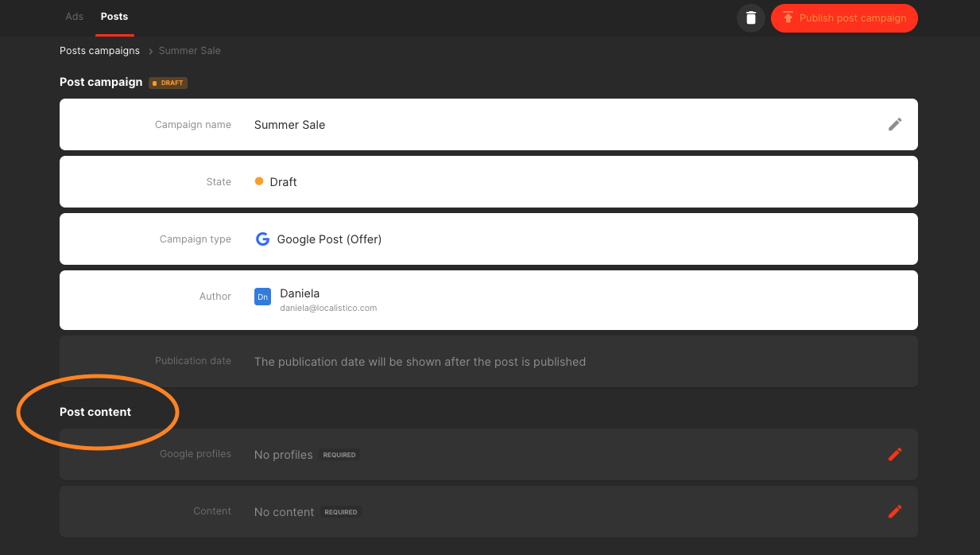Image resolution: width=980 pixels, height=555 pixels.
Task: Click the REQUIRED badge beside No content
Action: (341, 512)
